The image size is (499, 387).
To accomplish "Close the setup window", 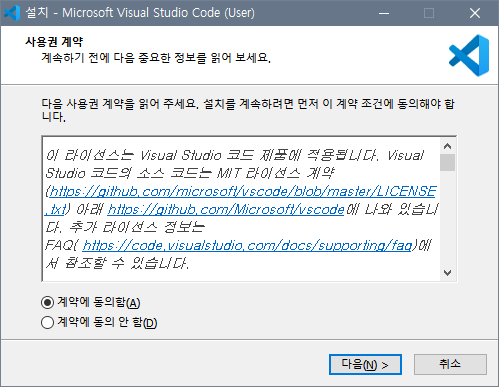I will 474,13.
